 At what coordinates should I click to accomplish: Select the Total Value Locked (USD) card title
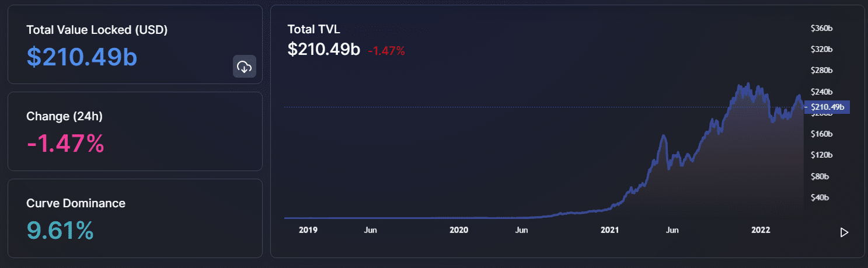(x=97, y=30)
